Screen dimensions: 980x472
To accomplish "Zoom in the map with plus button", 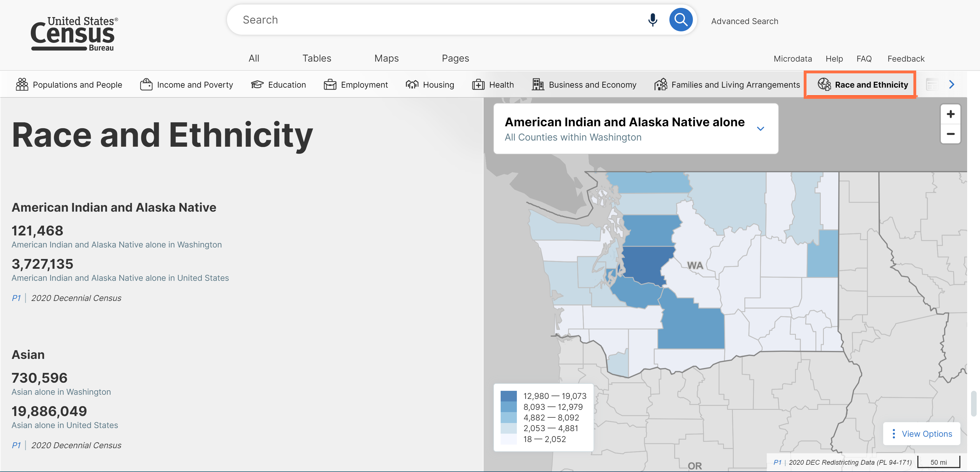I will (950, 114).
